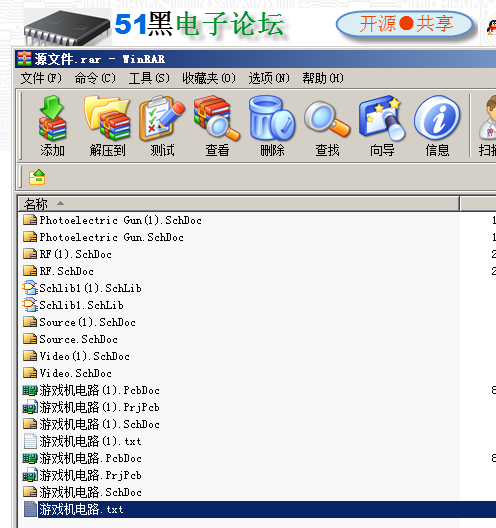Click the 测试 (Test) toolbar icon
This screenshot has width=496, height=528.
point(162,118)
